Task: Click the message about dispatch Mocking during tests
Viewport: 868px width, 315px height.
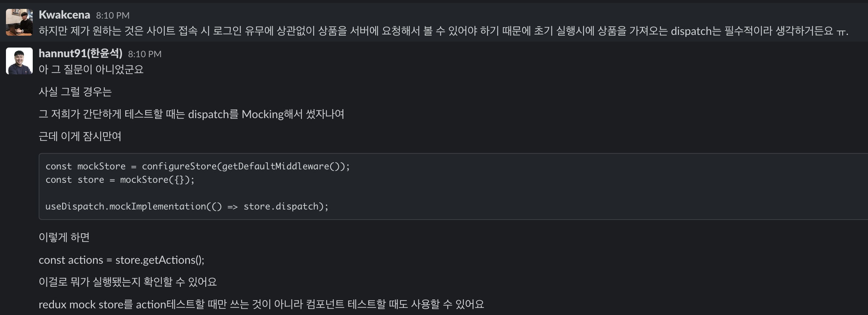Action: coord(192,114)
